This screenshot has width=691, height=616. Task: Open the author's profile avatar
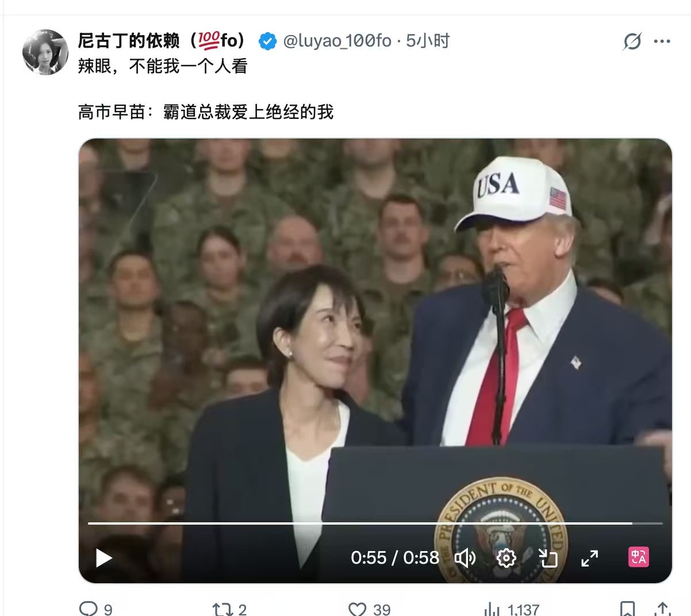coord(45,52)
